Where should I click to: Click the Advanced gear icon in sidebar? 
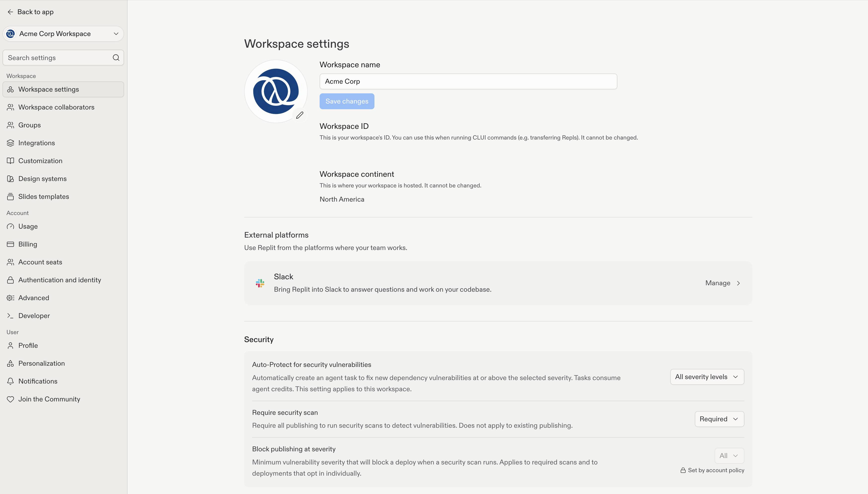point(10,298)
